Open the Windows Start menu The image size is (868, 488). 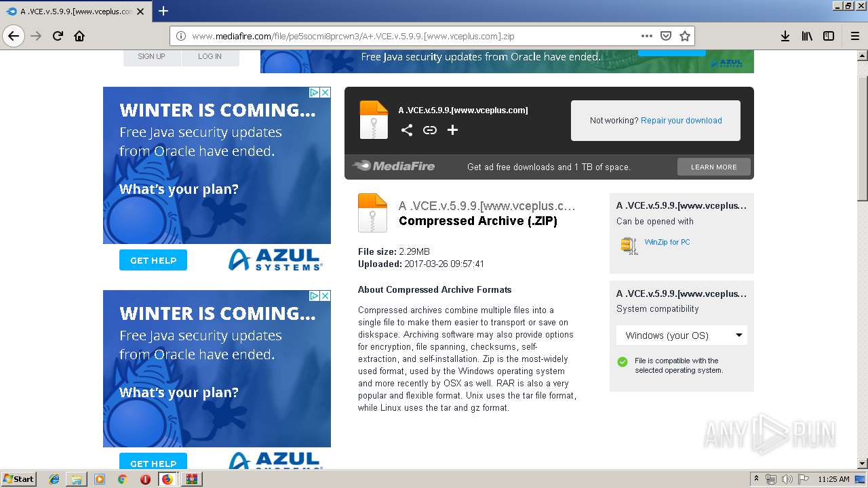tap(19, 479)
